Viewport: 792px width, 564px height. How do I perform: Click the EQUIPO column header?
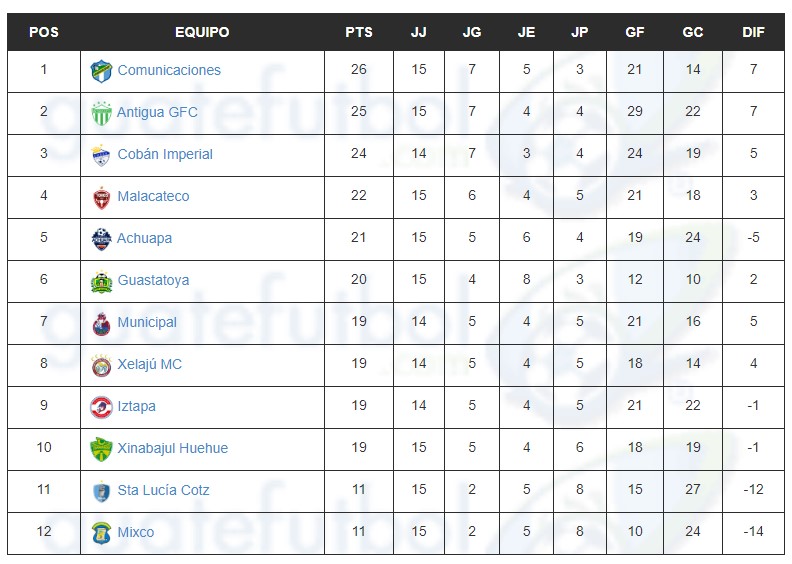202,32
